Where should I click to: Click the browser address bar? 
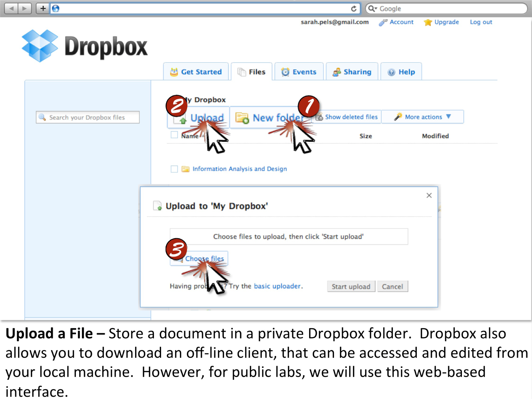coord(205,9)
